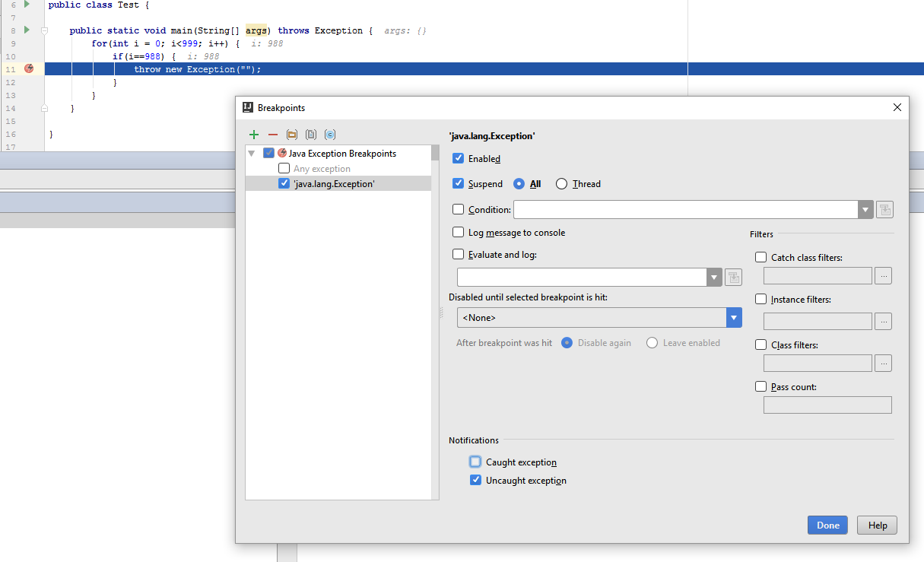Viewport: 924px width, 562px height.
Task: Click 'public class Test' declaration
Action: click(x=99, y=5)
